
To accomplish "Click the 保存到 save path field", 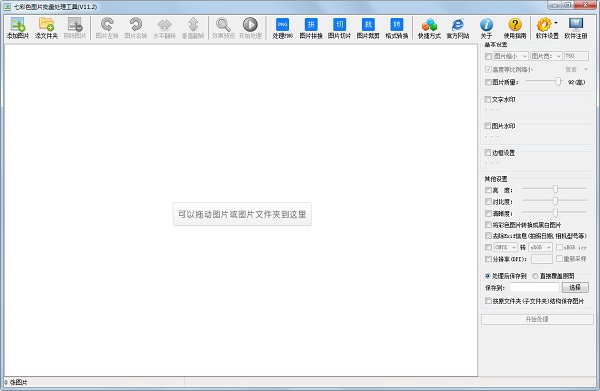I will [x=535, y=287].
